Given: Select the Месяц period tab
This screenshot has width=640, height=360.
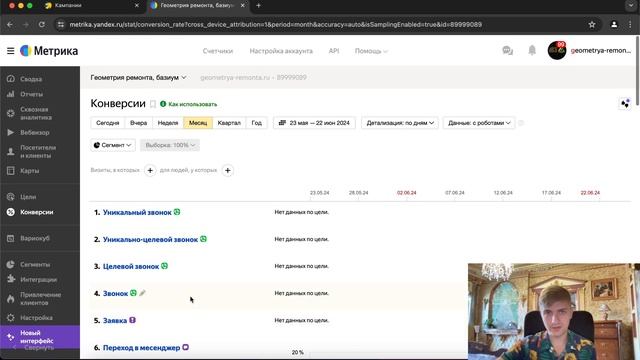Looking at the screenshot, I should (x=198, y=123).
